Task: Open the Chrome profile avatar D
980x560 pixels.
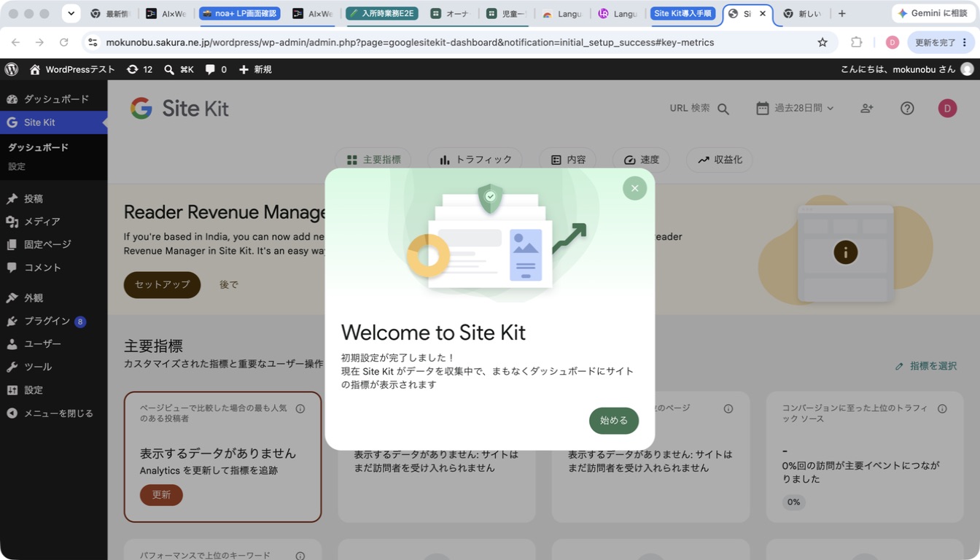Action: pos(892,42)
